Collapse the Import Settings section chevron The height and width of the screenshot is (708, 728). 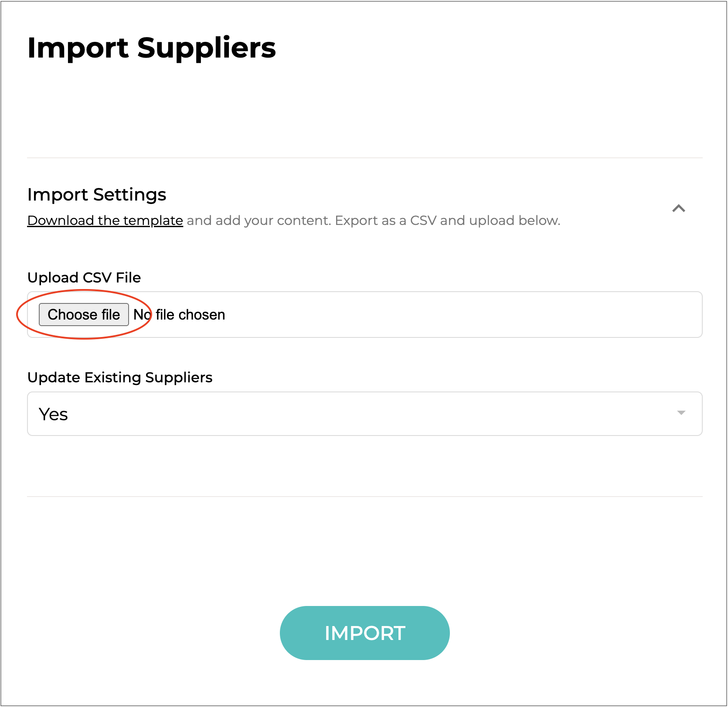pos(678,208)
